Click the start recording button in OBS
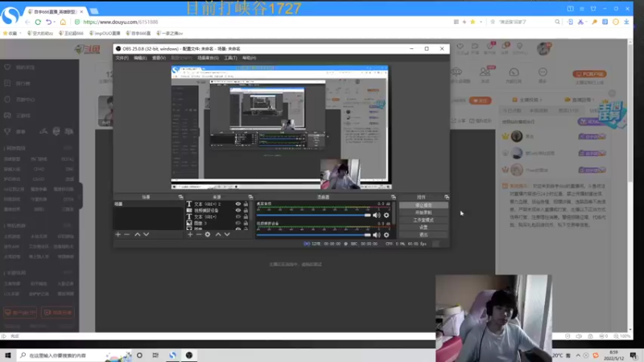Screen dimensions: 644x362 423,212
